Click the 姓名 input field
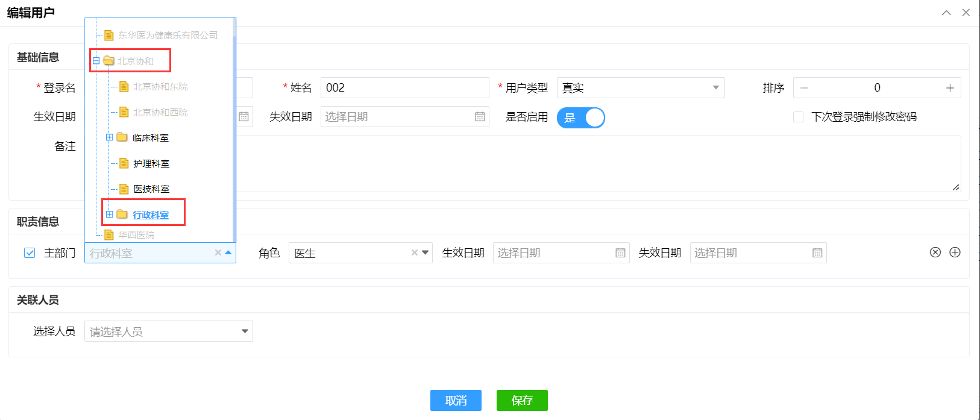This screenshot has height=420, width=980. click(405, 88)
